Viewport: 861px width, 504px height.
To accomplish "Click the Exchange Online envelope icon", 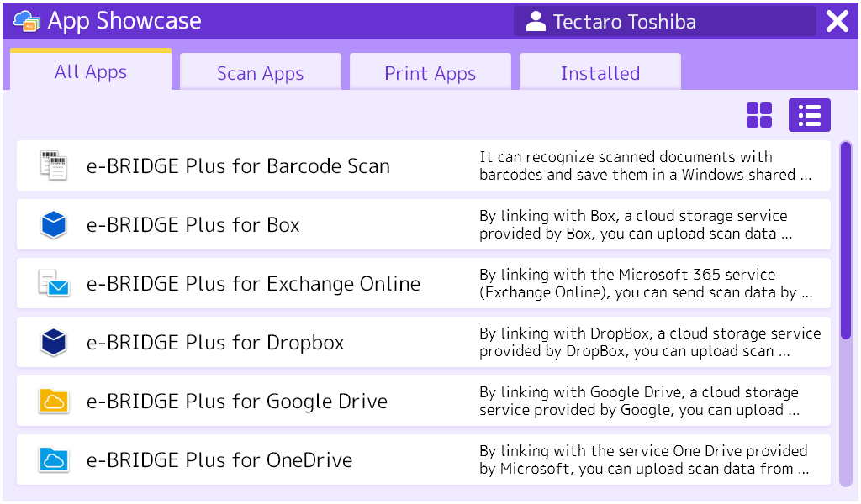I will click(54, 283).
